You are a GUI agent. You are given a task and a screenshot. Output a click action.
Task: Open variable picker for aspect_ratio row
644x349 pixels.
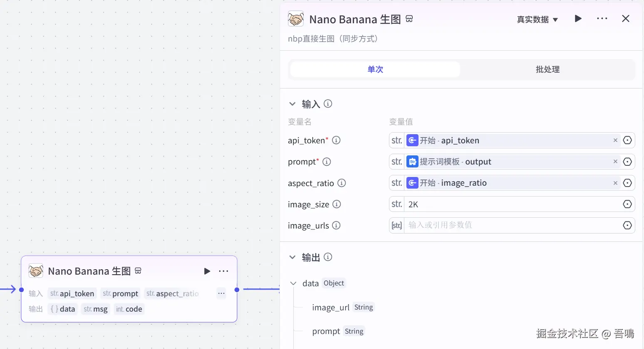pos(627,183)
